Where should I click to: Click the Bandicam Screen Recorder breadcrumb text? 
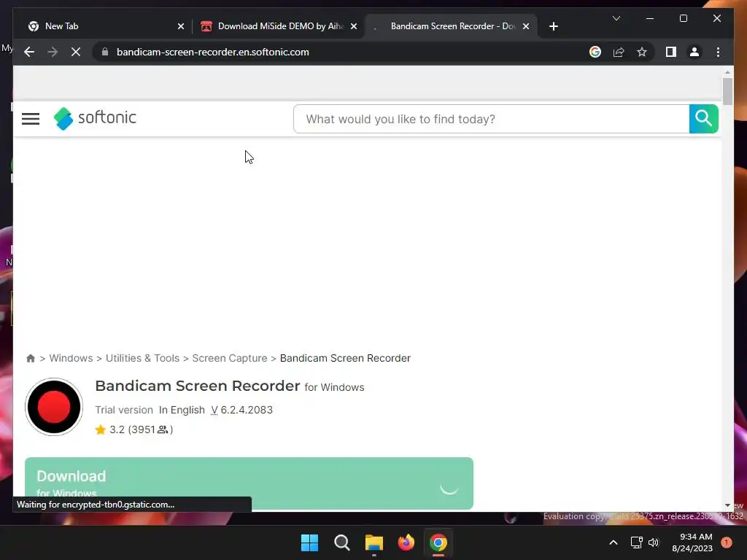coord(345,358)
